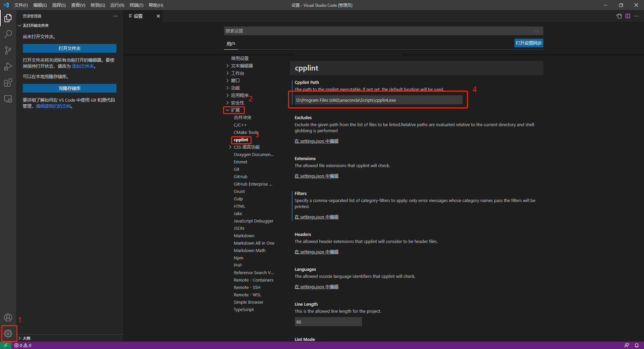Edit Excludes in settings.json link

(x=316, y=141)
